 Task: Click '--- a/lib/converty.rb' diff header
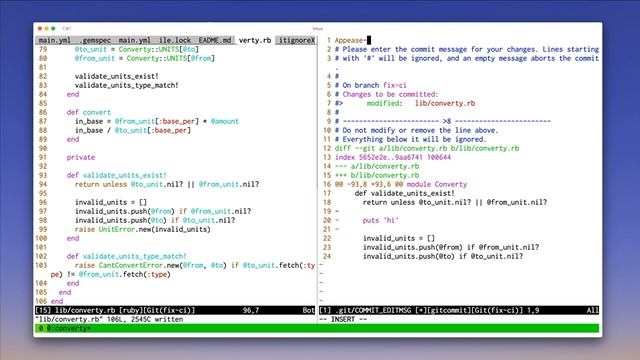pyautogui.click(x=377, y=166)
